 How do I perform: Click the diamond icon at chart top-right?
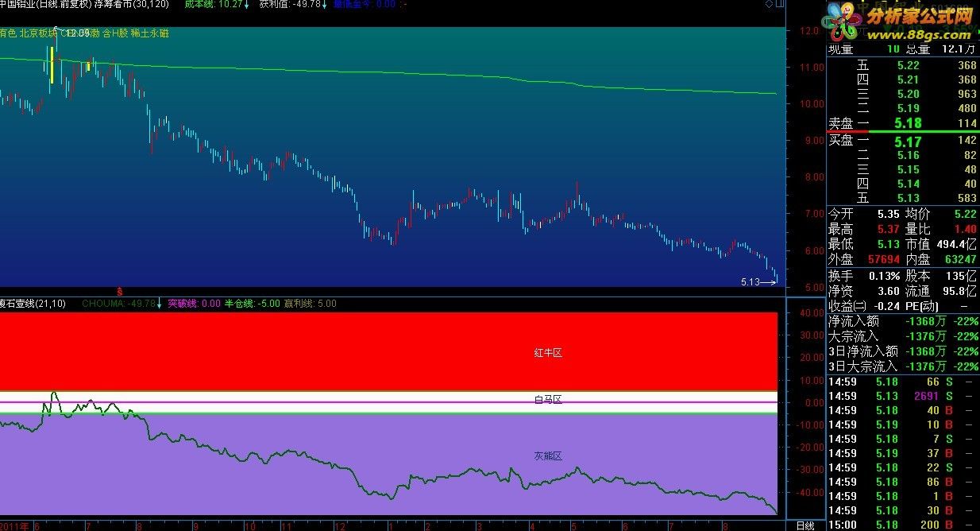[769, 5]
